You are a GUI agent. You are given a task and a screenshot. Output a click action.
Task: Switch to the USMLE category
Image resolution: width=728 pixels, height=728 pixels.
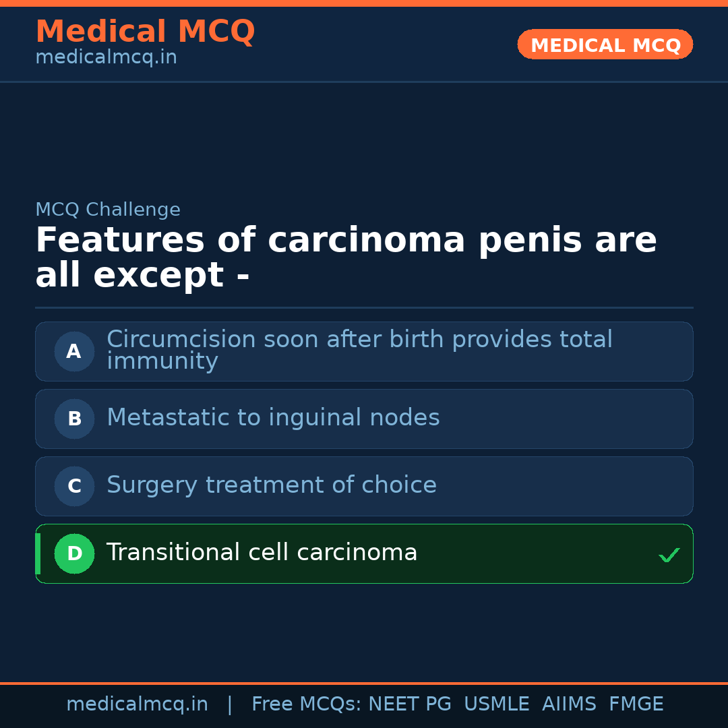[x=497, y=704]
